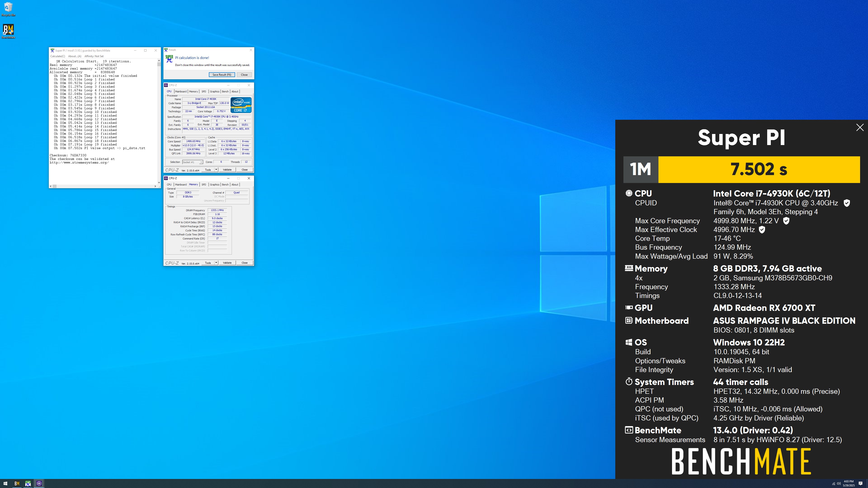Click Super PI vertical scrollbar up arrow
Image resolution: width=868 pixels, height=488 pixels.
(x=159, y=61)
